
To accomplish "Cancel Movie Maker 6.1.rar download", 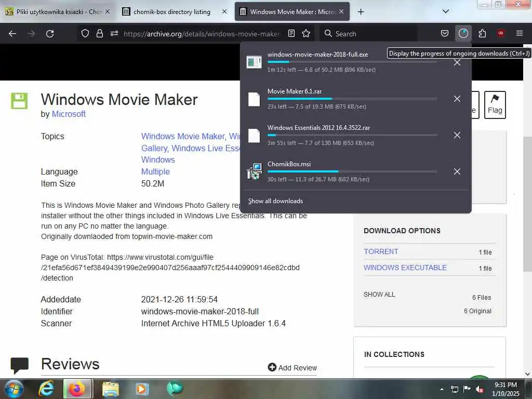I will (457, 99).
